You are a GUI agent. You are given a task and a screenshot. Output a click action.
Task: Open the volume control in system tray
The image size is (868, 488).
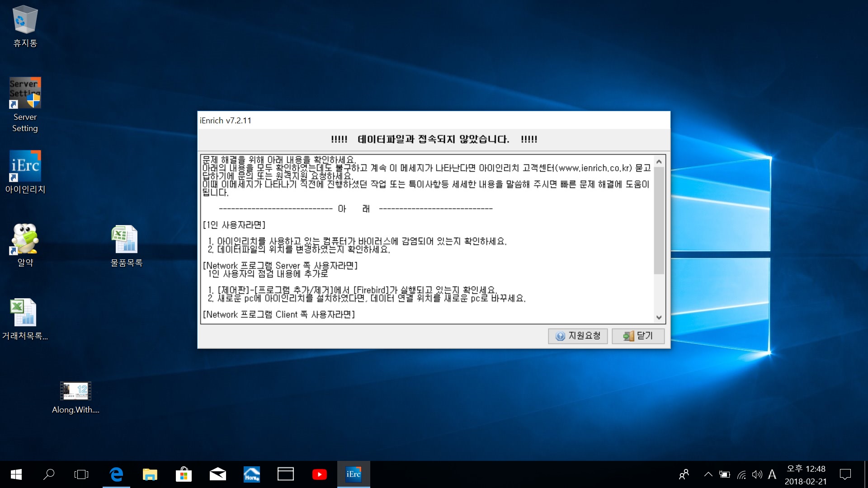point(757,474)
